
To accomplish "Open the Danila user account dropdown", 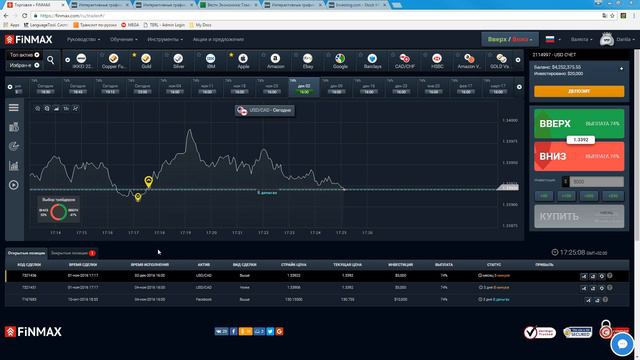I will pyautogui.click(x=617, y=40).
